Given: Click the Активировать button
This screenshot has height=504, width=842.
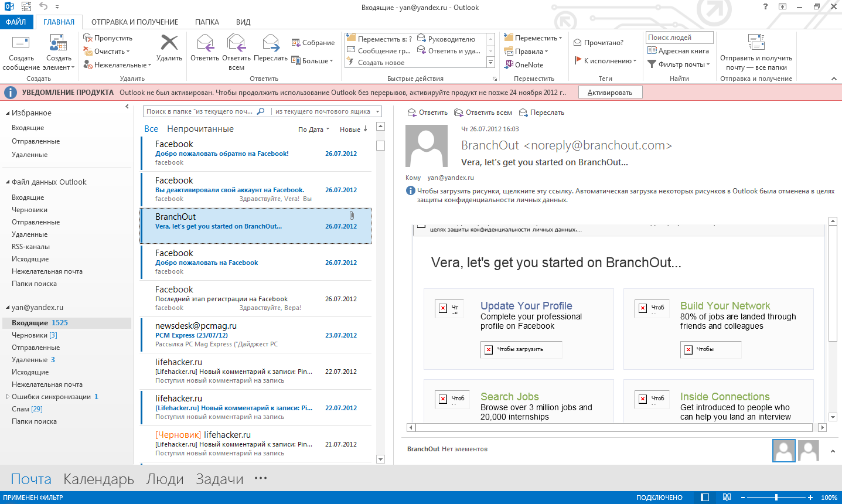Looking at the screenshot, I should pyautogui.click(x=610, y=93).
